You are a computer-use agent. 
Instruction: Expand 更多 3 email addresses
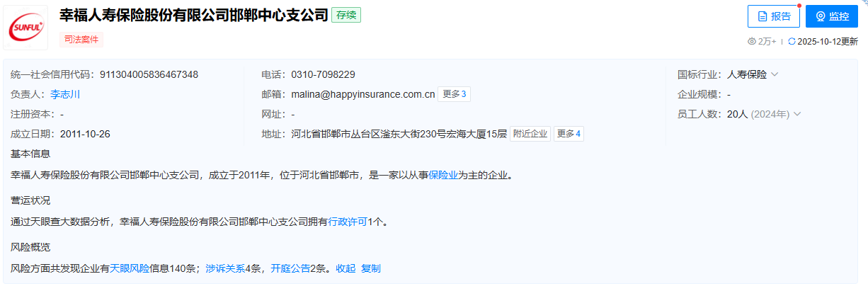pos(454,94)
